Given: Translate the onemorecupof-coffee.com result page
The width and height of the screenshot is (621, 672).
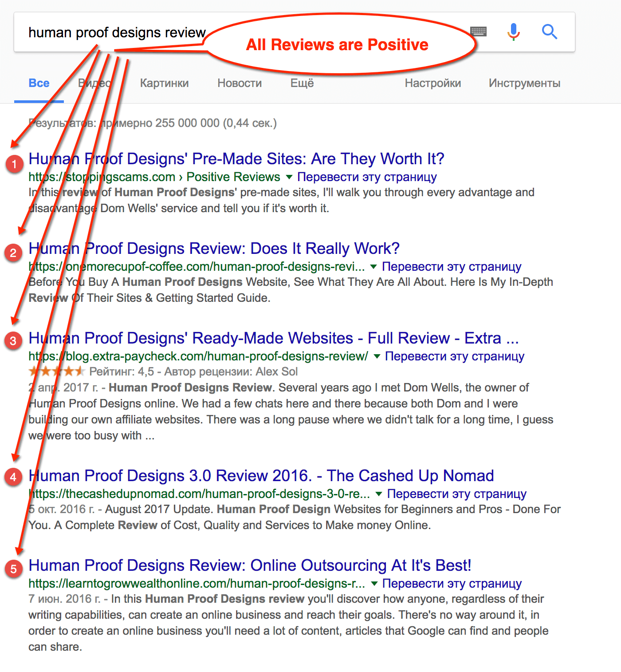Looking at the screenshot, I should 452,267.
